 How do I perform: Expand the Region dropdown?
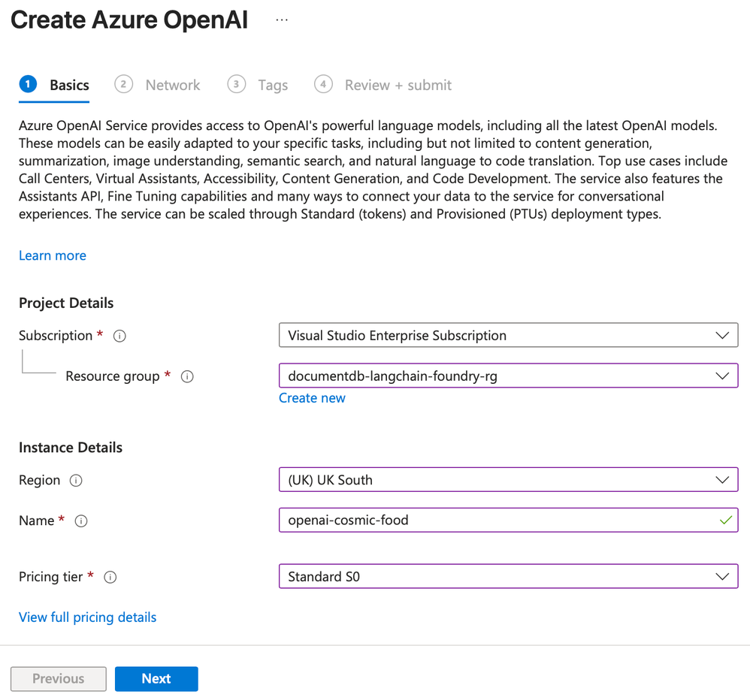click(508, 480)
